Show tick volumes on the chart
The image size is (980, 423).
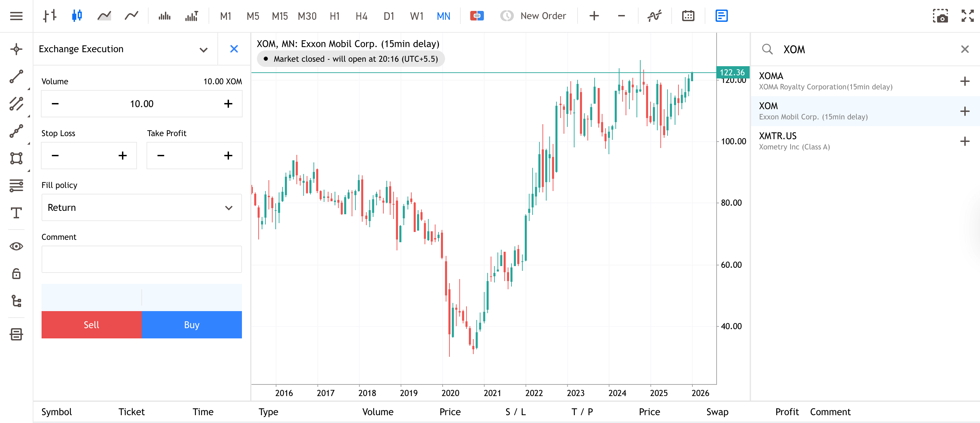(x=192, y=16)
